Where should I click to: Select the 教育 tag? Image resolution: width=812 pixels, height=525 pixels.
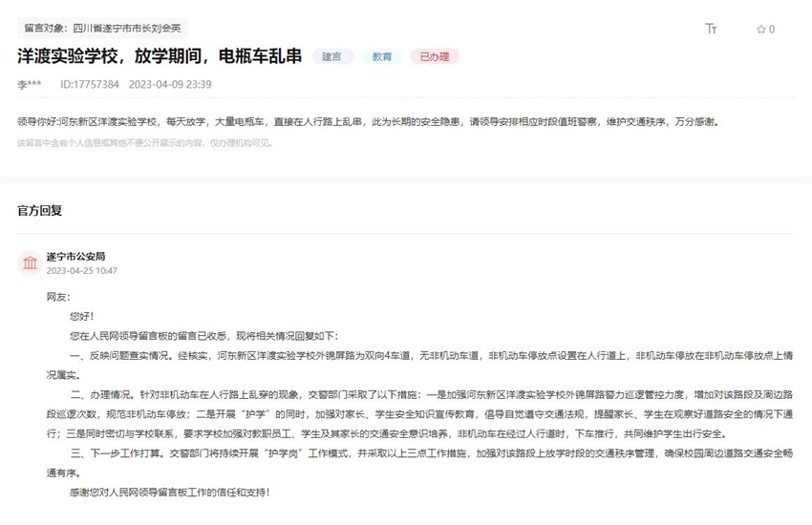pos(382,56)
